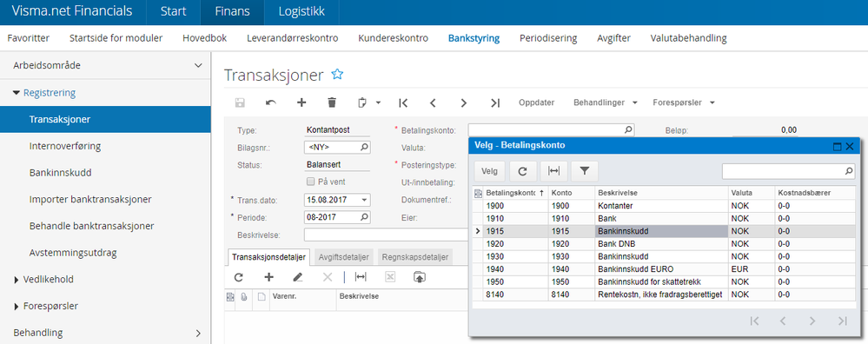Open filter funnel in Betalingskonto dialog
This screenshot has height=344, width=868.
[x=584, y=171]
